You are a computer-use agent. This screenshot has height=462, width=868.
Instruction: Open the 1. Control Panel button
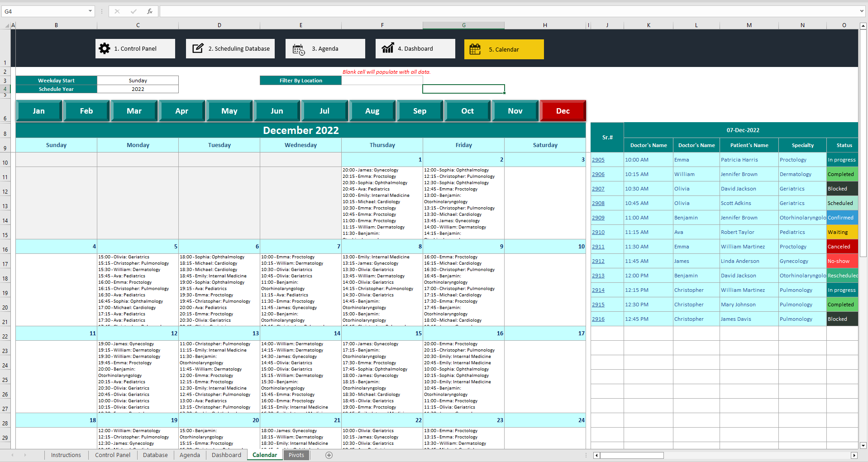click(135, 48)
